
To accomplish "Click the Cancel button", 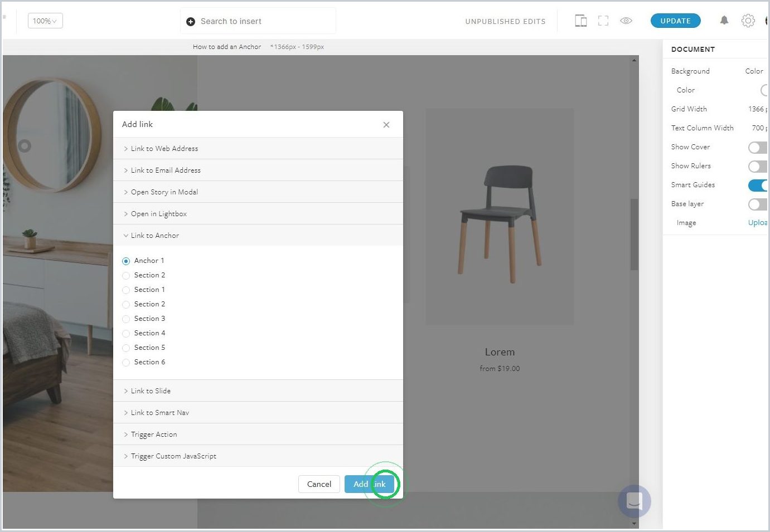I will 319,484.
